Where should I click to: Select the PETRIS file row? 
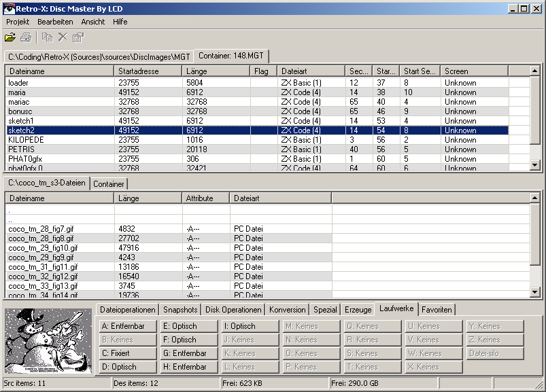(257, 149)
